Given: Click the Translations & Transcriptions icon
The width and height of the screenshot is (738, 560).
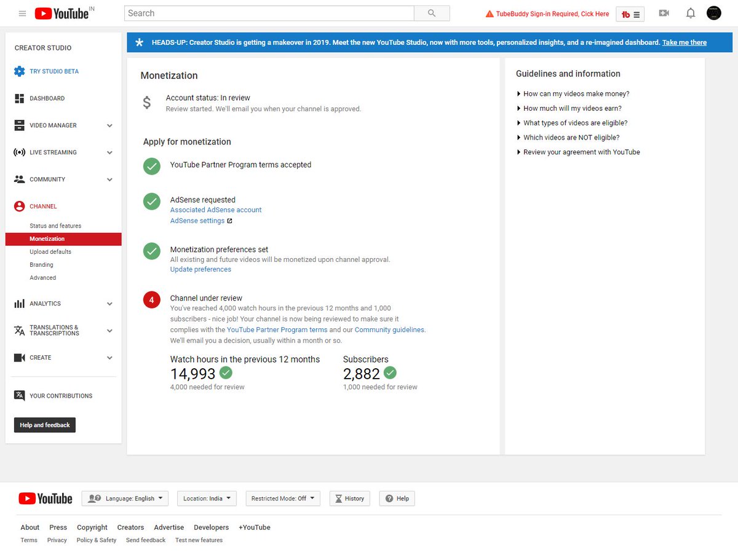Looking at the screenshot, I should click(19, 331).
